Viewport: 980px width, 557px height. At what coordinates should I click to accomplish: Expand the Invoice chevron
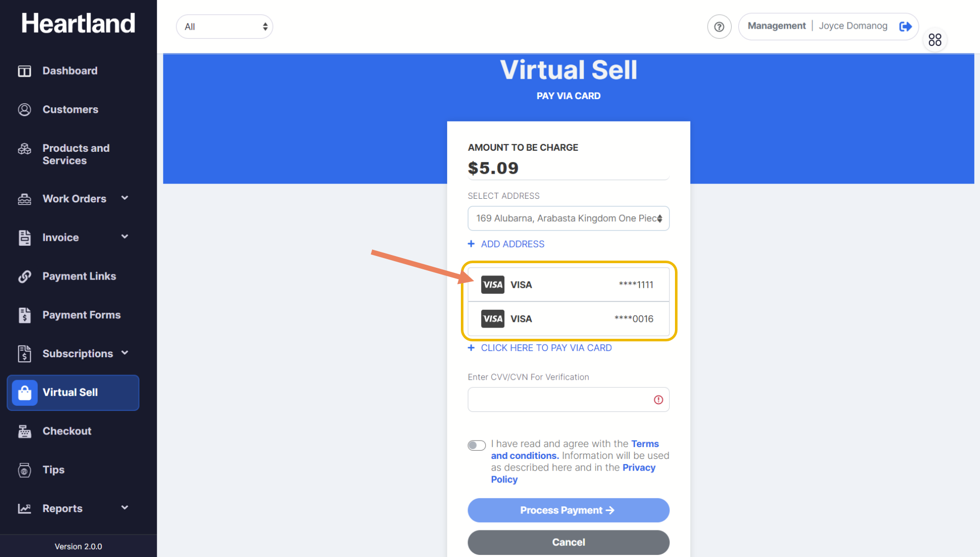pyautogui.click(x=125, y=237)
